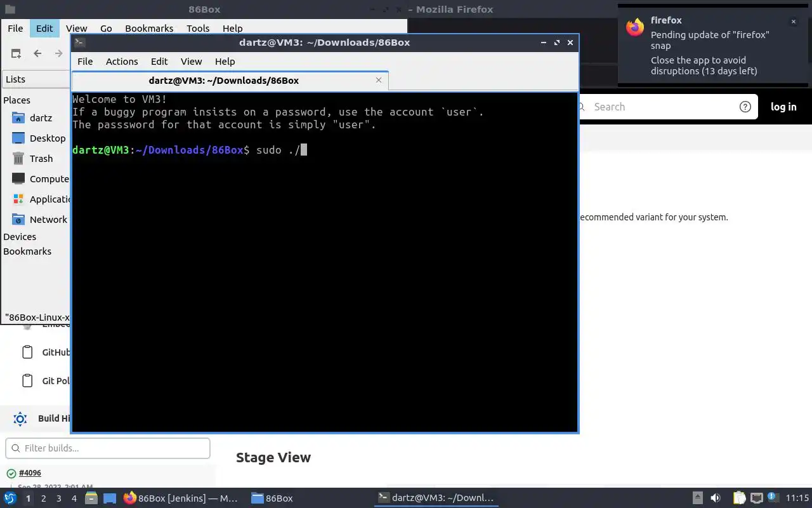Open the terminal File menu

tap(85, 62)
